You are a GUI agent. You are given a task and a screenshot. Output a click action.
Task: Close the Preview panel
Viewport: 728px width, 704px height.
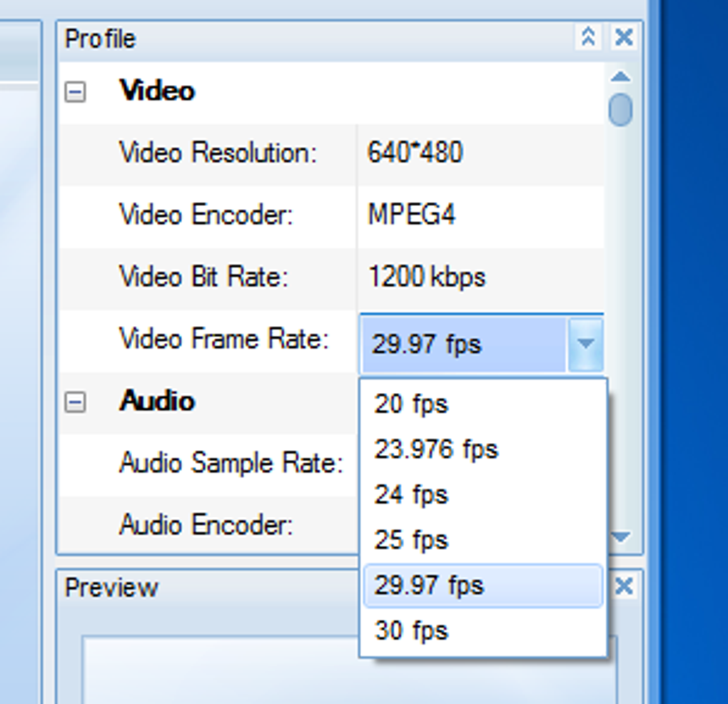pos(624,586)
